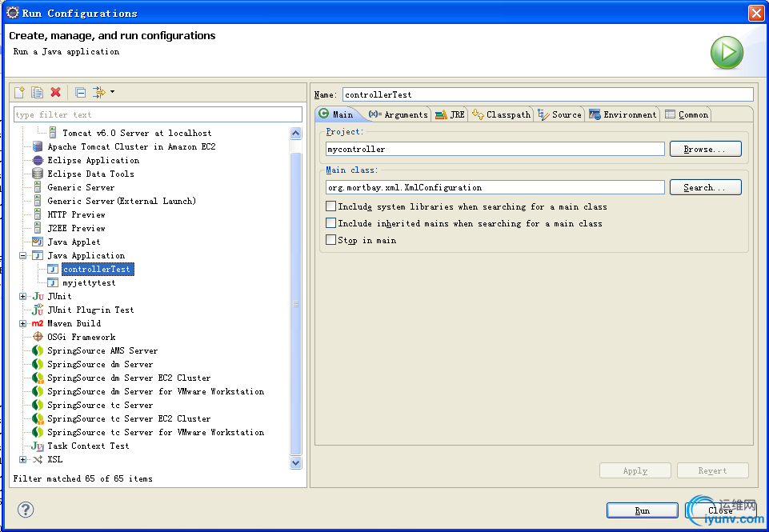Click the Duplicate configuration icon
The width and height of the screenshot is (769, 532).
pos(38,92)
